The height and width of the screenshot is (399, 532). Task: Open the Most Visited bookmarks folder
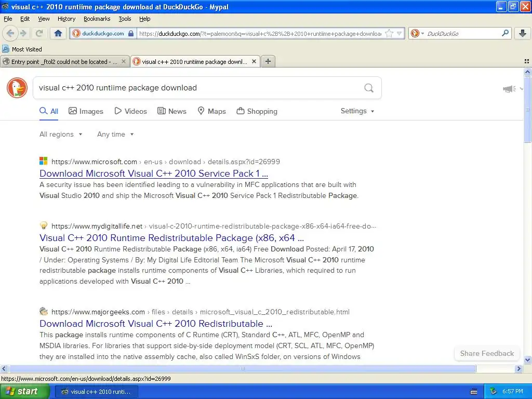(x=22, y=49)
